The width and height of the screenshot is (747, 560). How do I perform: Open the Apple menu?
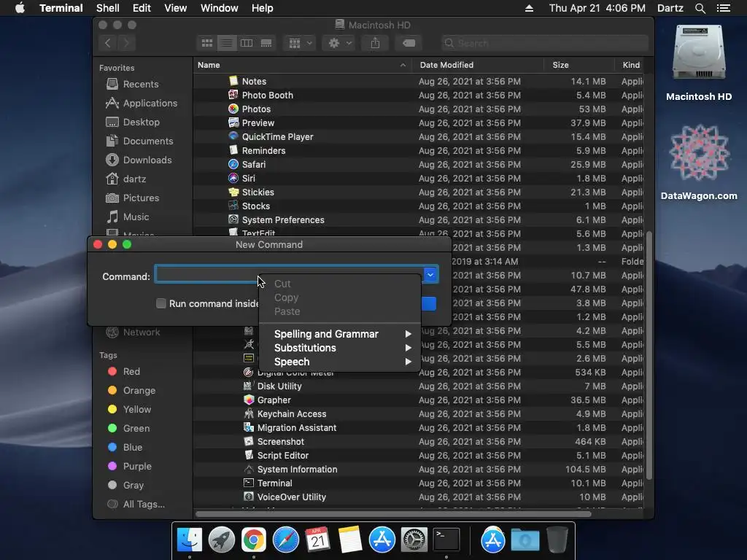tap(20, 8)
